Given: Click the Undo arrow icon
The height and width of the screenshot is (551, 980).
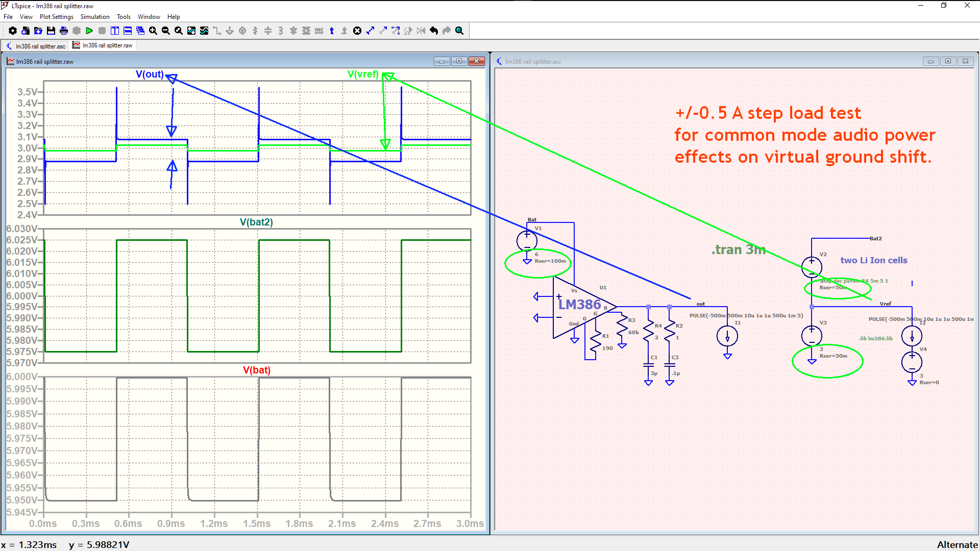Looking at the screenshot, I should coord(434,31).
